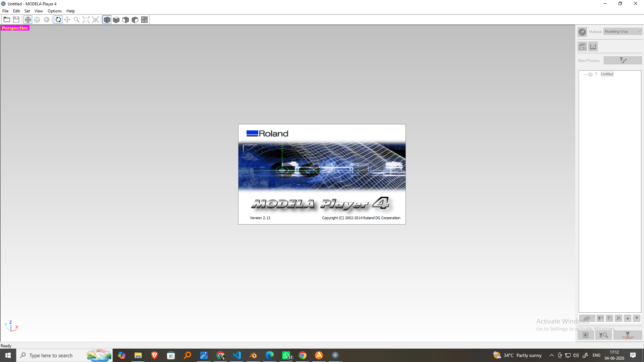Click the Ready status bar text
The width and height of the screenshot is (644, 362).
(6, 346)
